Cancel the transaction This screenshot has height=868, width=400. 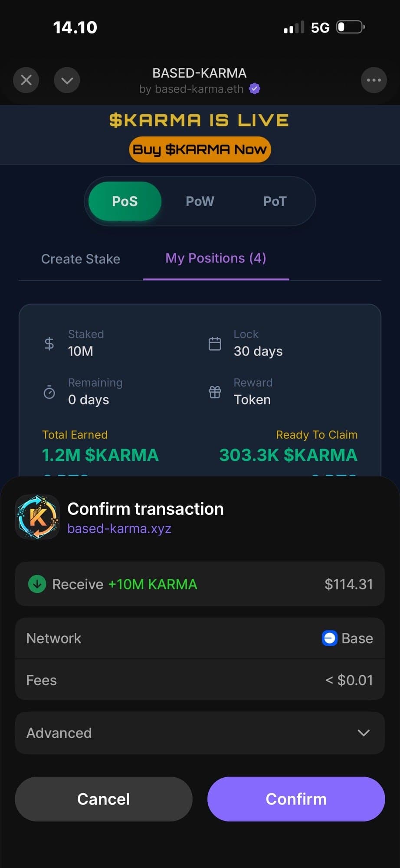tap(104, 799)
